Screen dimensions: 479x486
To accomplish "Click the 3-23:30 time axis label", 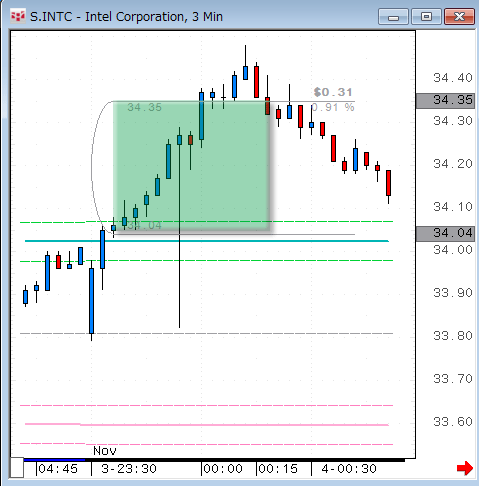I will [x=129, y=469].
